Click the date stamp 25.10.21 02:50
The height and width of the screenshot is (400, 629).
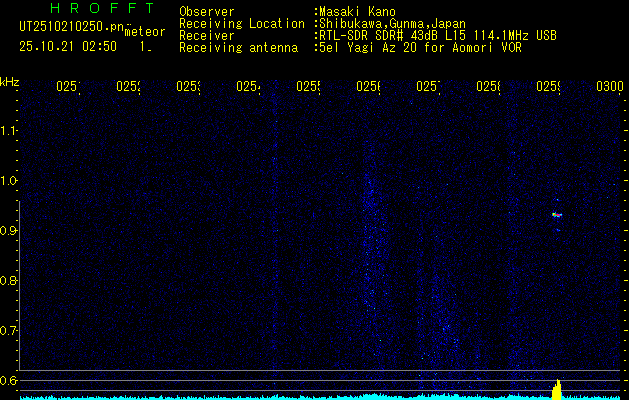(x=68, y=47)
